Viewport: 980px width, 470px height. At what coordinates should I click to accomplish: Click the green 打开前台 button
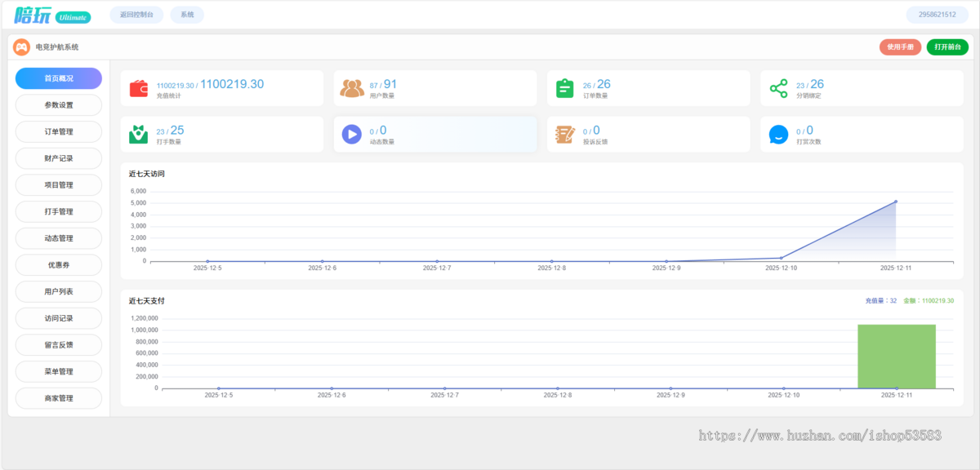947,47
